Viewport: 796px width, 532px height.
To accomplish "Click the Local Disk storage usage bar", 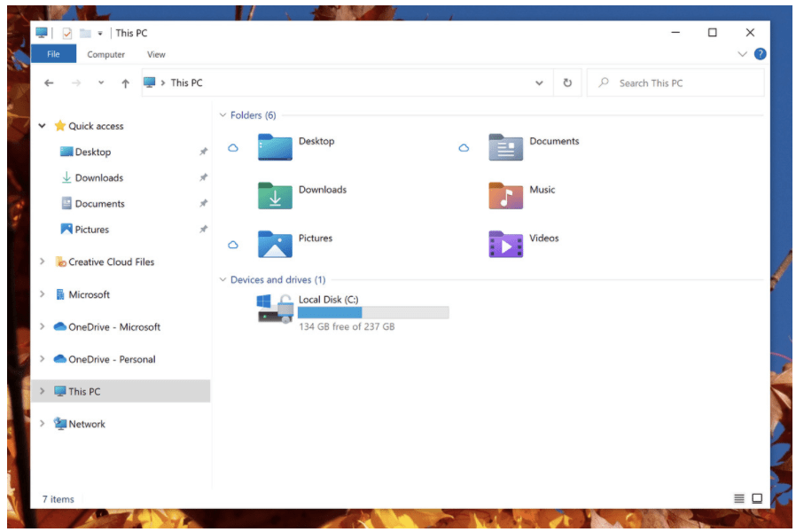I will [373, 313].
